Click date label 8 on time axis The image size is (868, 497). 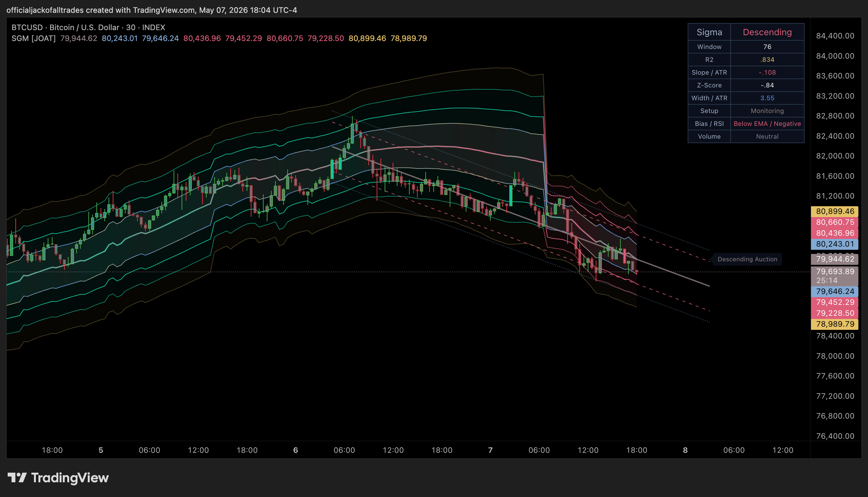point(685,450)
